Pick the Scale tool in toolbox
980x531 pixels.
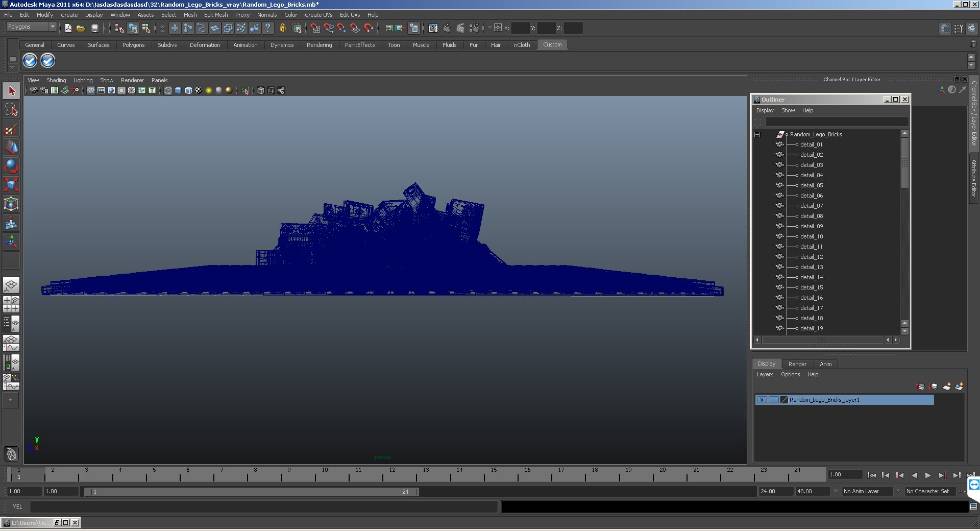[11, 185]
